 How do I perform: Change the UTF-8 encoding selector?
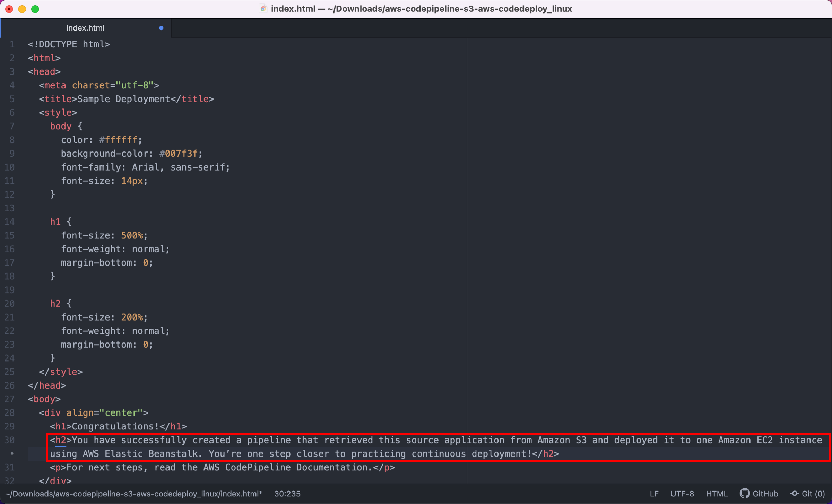click(682, 494)
